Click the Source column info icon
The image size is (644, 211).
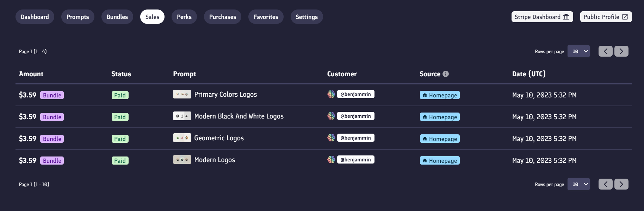pos(446,74)
